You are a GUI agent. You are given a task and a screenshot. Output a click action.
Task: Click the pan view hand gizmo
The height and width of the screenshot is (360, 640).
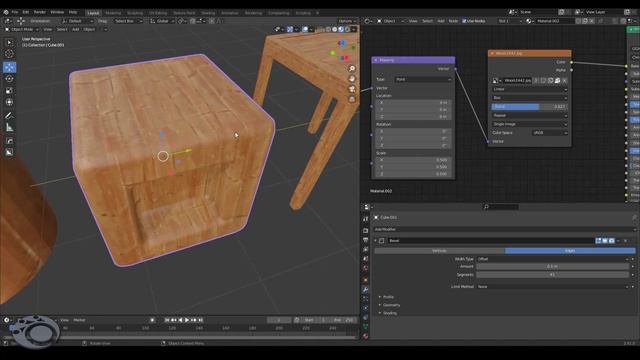point(352,79)
